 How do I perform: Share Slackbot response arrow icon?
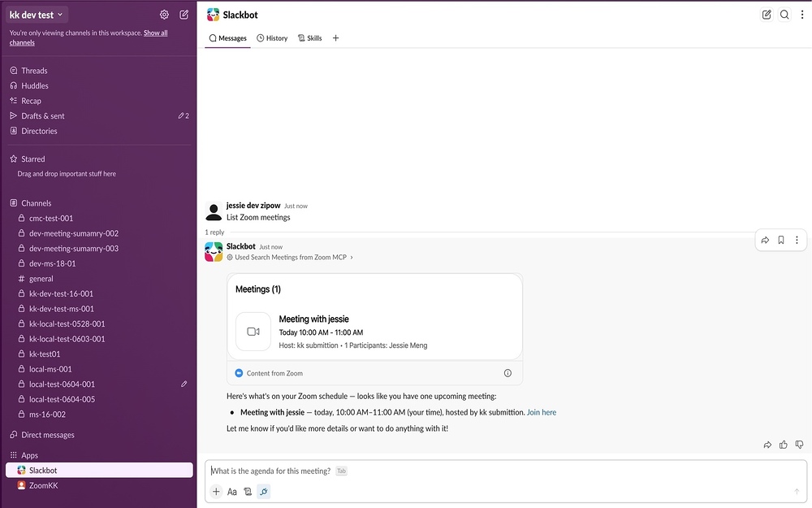point(767,445)
